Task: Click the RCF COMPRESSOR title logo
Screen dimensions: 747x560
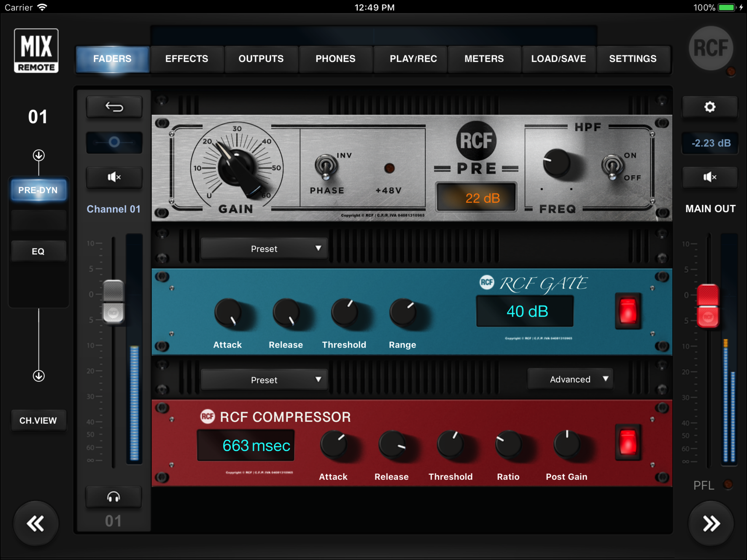Action: click(276, 417)
